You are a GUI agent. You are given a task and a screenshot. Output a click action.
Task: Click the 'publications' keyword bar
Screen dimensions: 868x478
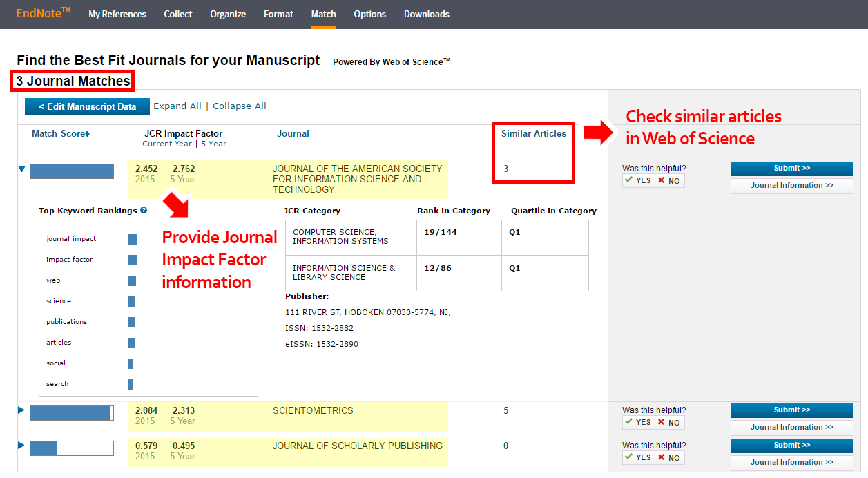point(131,322)
